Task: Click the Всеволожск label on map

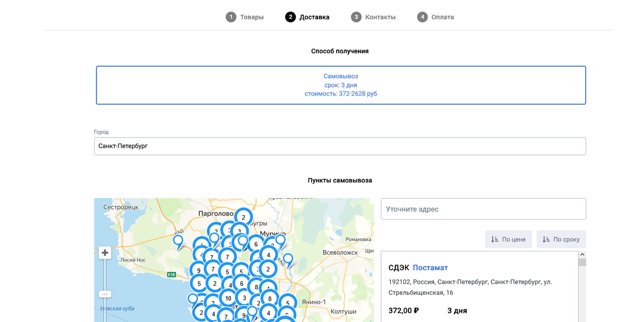Action: pos(340,253)
